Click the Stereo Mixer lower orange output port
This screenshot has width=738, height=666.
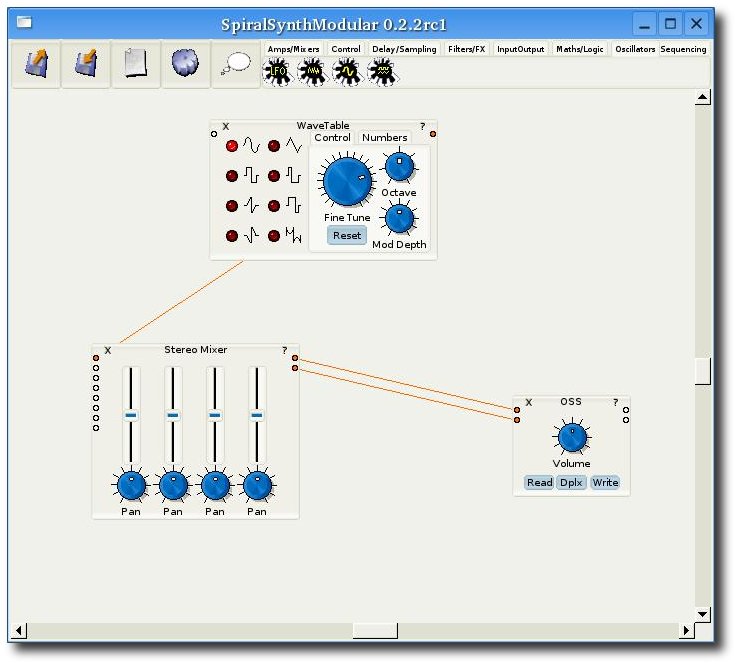click(295, 368)
